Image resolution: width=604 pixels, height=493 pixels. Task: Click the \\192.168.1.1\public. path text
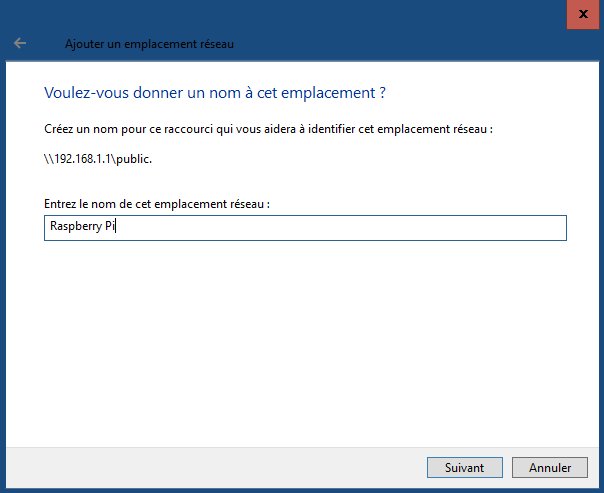click(x=98, y=159)
